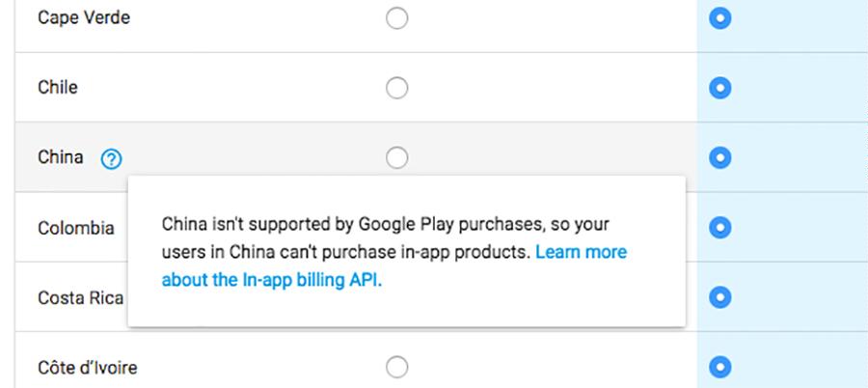
Task: Select the empty radio button for Chile
Action: pyautogui.click(x=397, y=88)
